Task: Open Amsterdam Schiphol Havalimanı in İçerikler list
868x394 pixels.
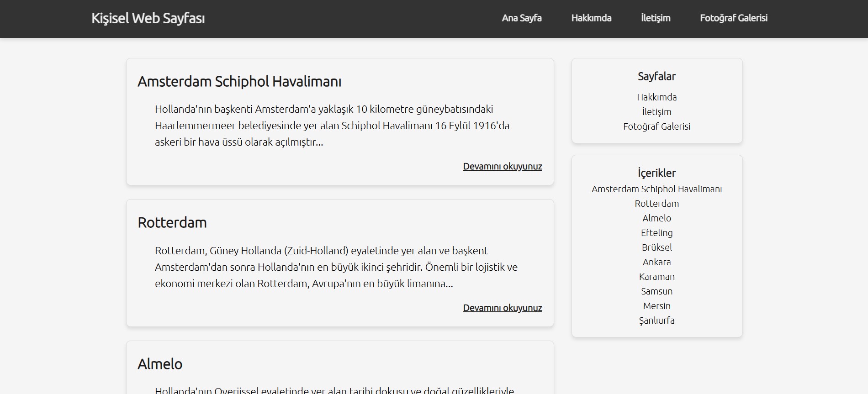Action: 657,189
